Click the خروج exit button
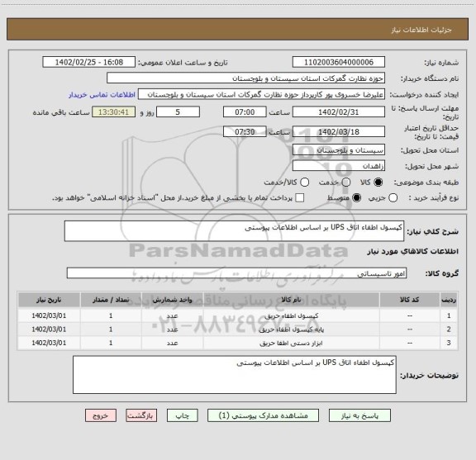 click(x=101, y=415)
